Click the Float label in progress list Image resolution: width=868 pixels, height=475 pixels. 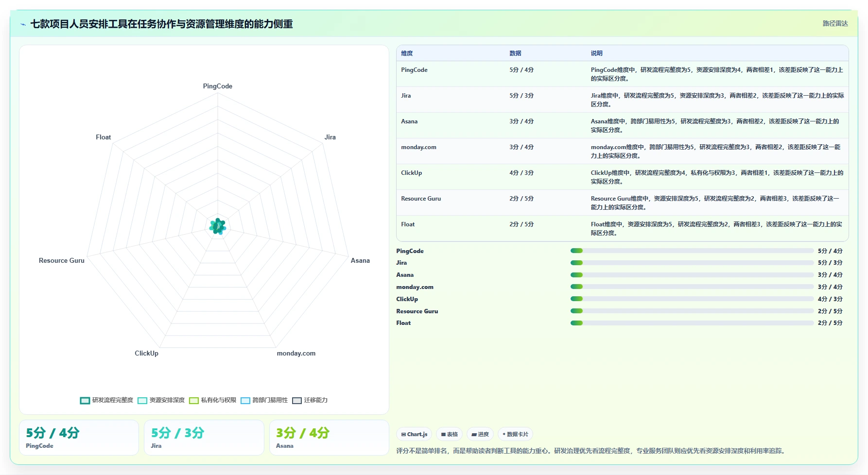pyautogui.click(x=403, y=323)
